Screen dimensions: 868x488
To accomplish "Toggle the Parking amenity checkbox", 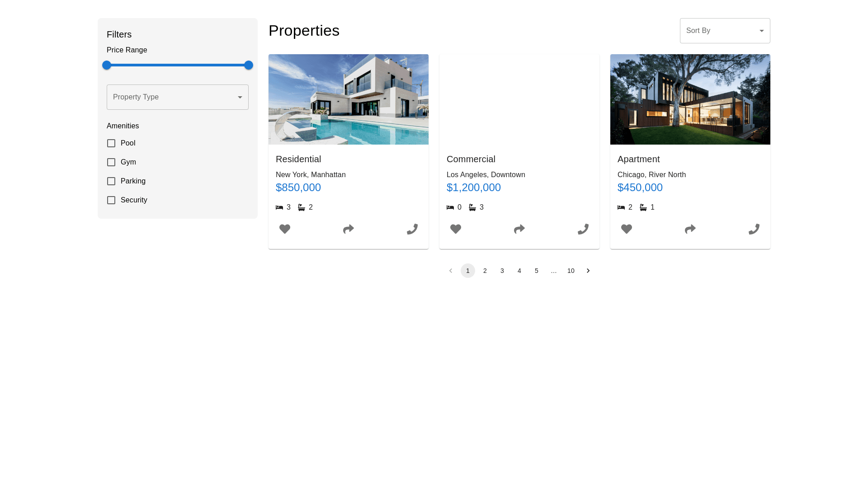I will point(111,181).
